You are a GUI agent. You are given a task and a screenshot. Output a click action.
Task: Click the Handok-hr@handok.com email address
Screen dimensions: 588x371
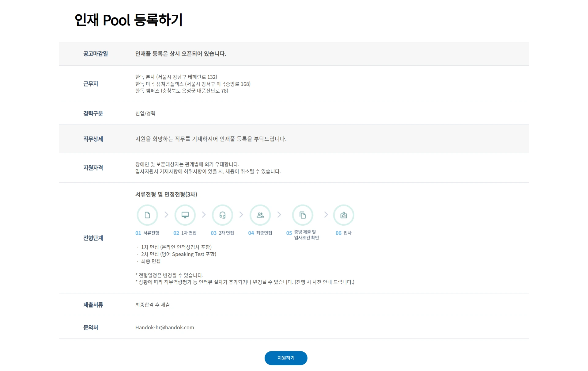[x=165, y=327]
